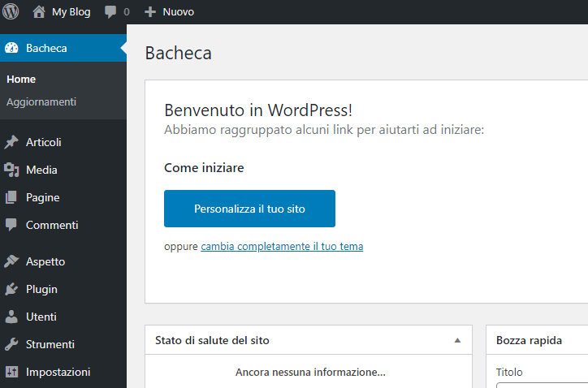This screenshot has height=388, width=588.
Task: Click the Benvenuto in WordPress! heading
Action: 258,110
